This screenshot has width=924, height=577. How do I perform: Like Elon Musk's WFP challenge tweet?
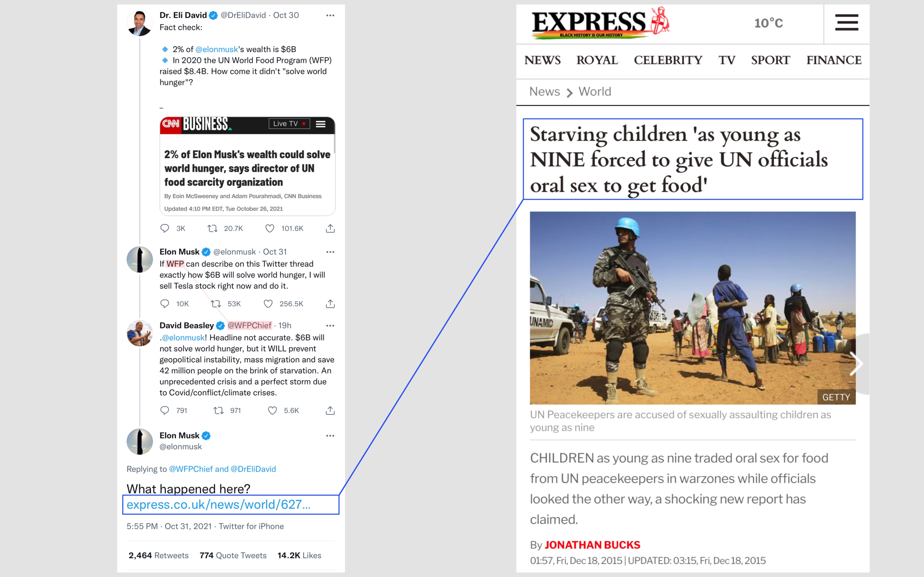click(268, 304)
